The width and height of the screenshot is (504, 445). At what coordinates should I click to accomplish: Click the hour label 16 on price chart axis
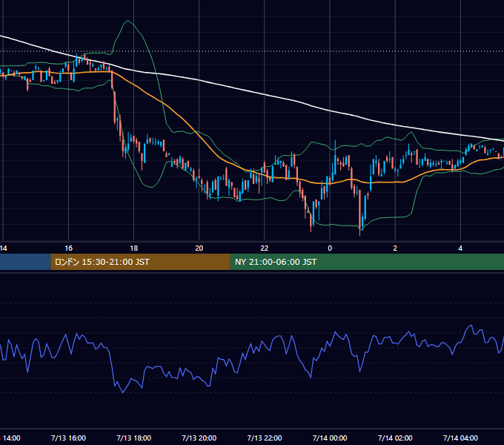tap(68, 248)
